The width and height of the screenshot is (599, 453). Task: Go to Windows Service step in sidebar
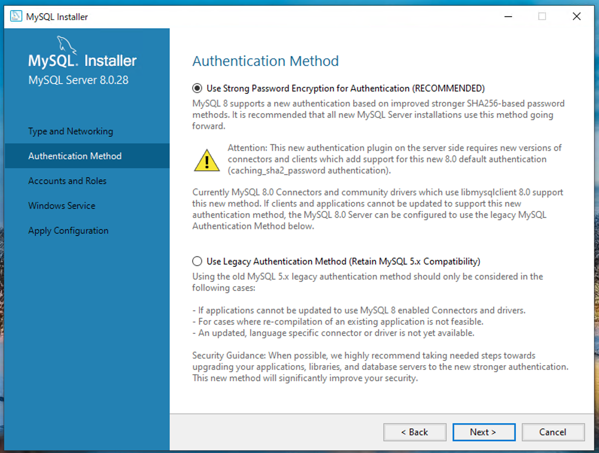(62, 205)
